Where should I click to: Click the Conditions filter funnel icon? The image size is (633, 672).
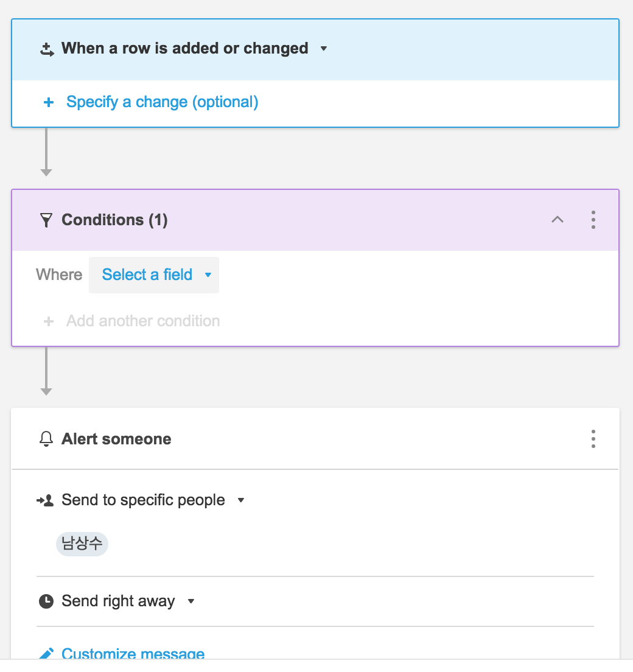[46, 220]
